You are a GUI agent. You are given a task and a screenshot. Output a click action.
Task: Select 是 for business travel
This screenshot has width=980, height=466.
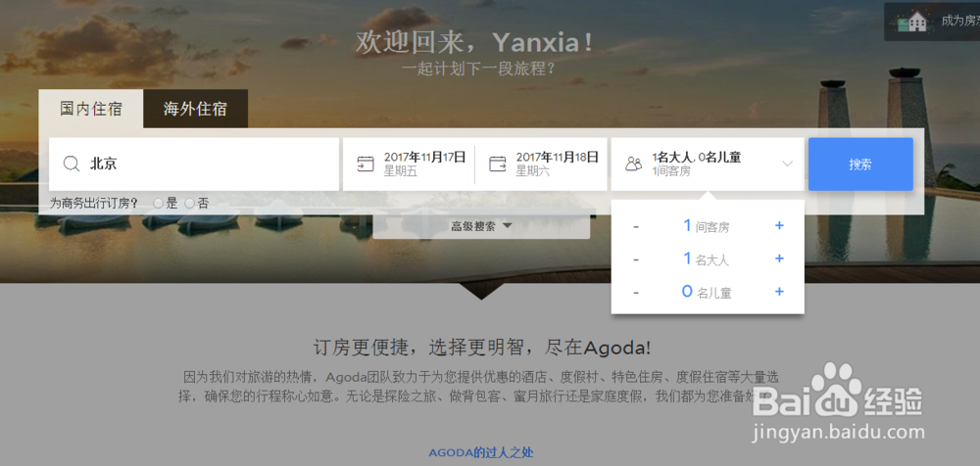(x=158, y=204)
